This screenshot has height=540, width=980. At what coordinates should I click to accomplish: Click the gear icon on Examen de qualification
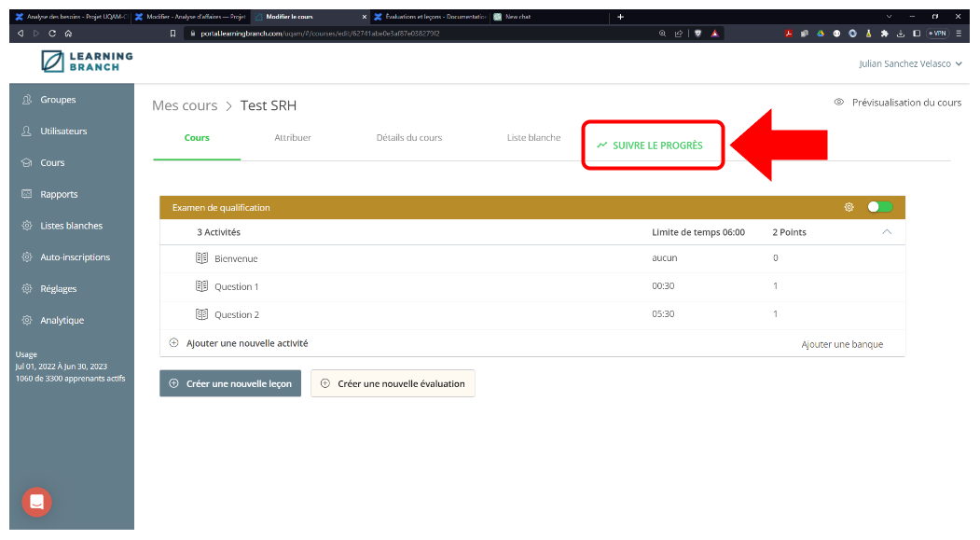click(849, 207)
